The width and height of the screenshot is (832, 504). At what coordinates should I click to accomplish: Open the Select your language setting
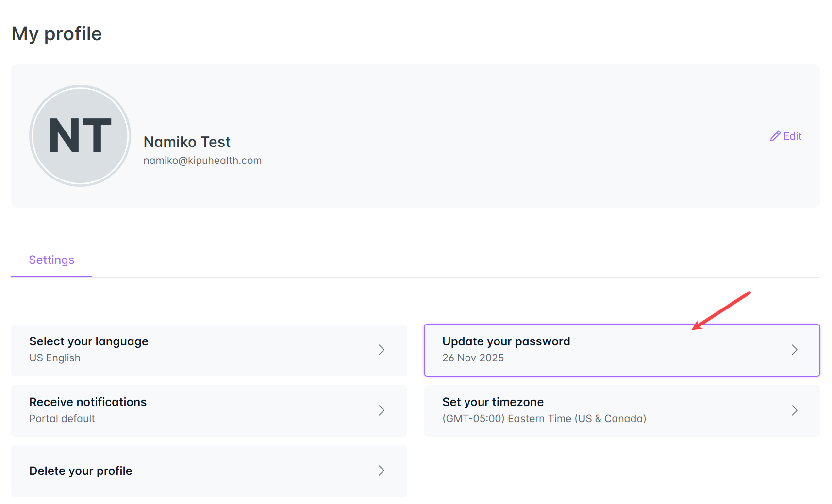89,341
